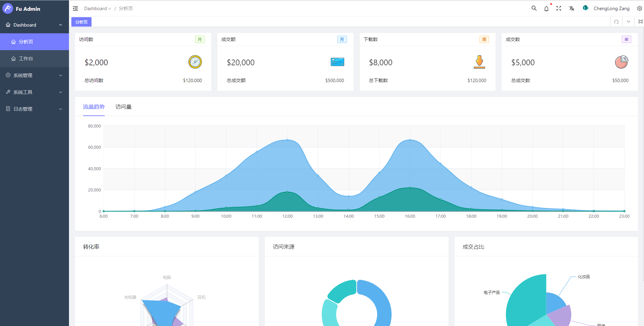644x326 pixels.
Task: Switch to the 访问量 chart tab
Action: click(x=123, y=107)
